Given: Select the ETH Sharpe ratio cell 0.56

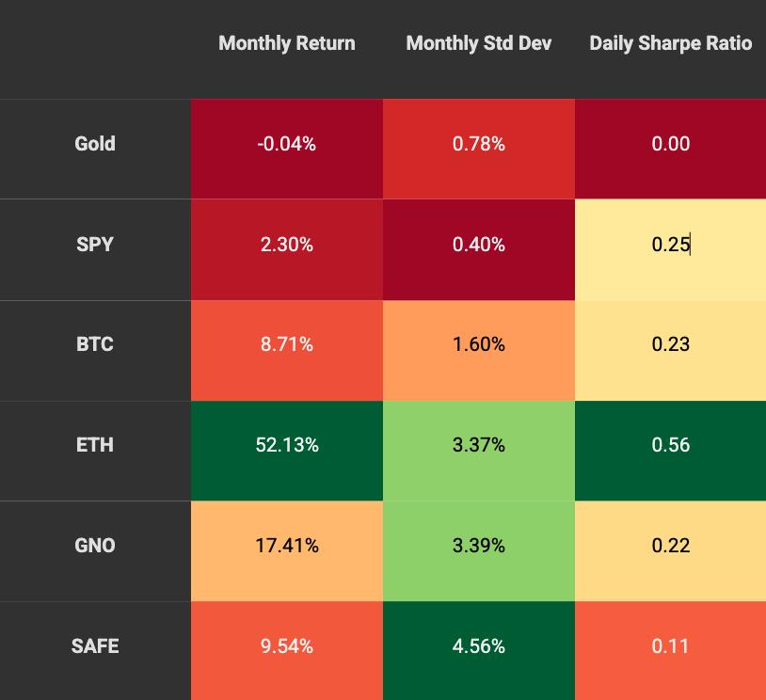Looking at the screenshot, I should point(670,445).
